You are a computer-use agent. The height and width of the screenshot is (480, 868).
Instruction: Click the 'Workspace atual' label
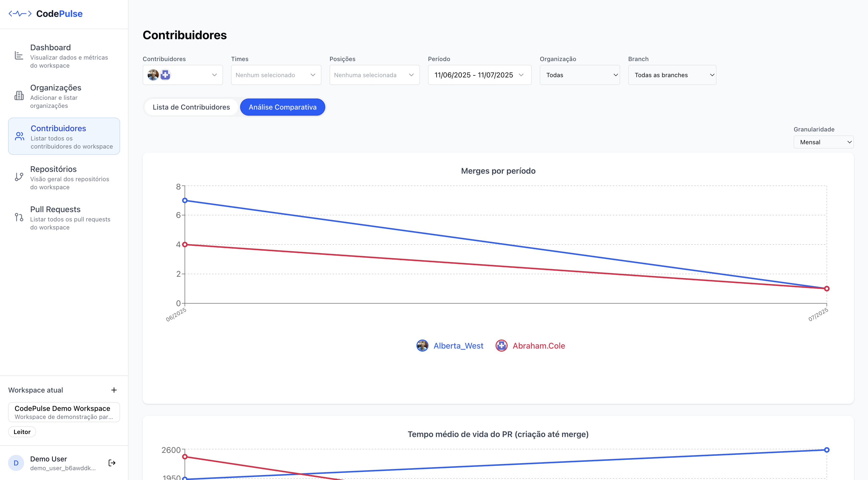tap(36, 390)
